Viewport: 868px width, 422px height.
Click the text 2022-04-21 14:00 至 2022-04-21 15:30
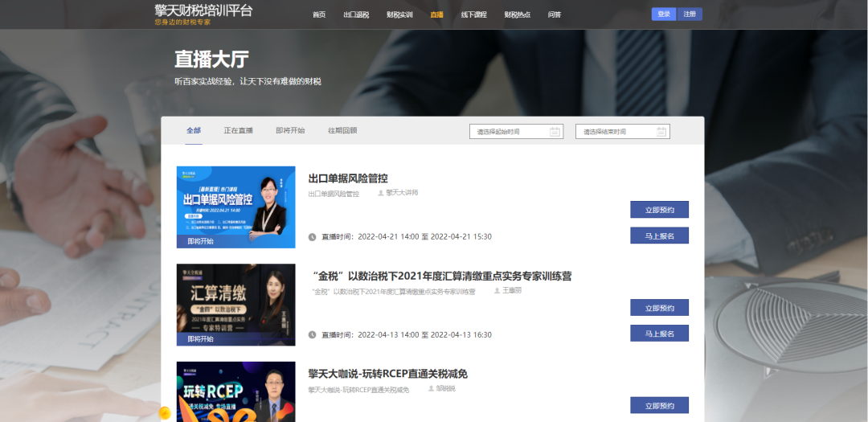(425, 237)
